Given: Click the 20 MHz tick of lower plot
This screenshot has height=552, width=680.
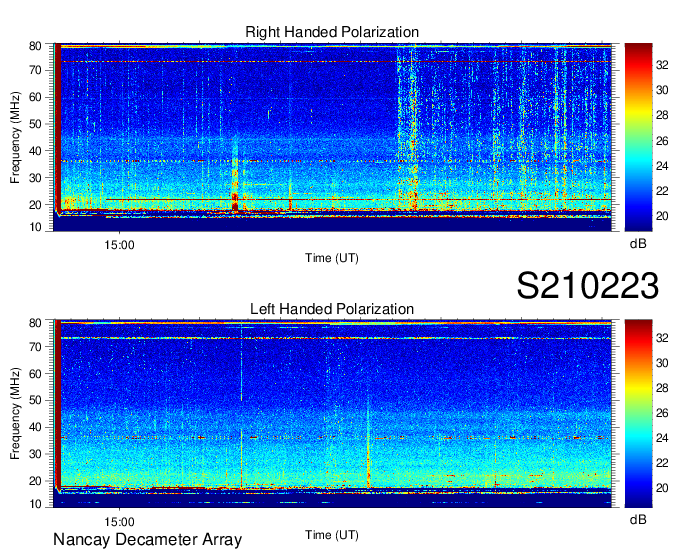Looking at the screenshot, I should point(35,481).
